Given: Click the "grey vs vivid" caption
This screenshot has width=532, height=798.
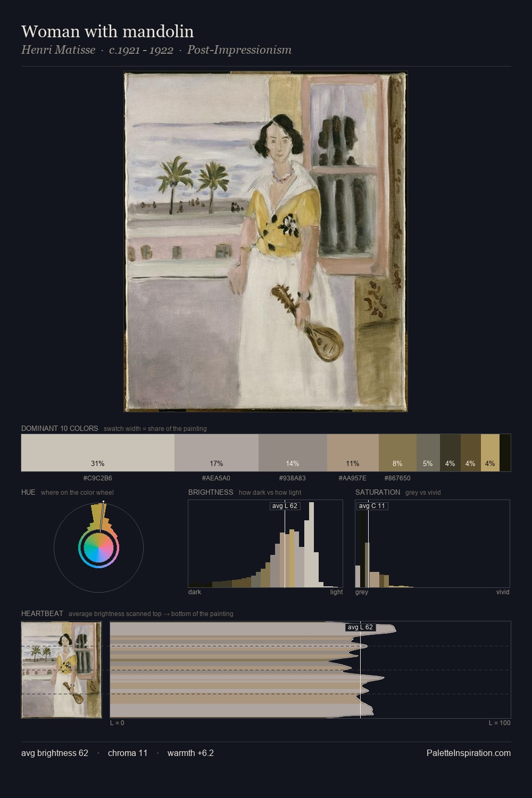Looking at the screenshot, I should point(423,492).
